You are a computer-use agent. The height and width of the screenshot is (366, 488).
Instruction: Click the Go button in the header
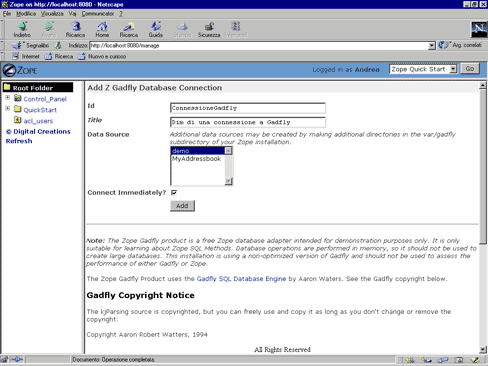coord(470,69)
